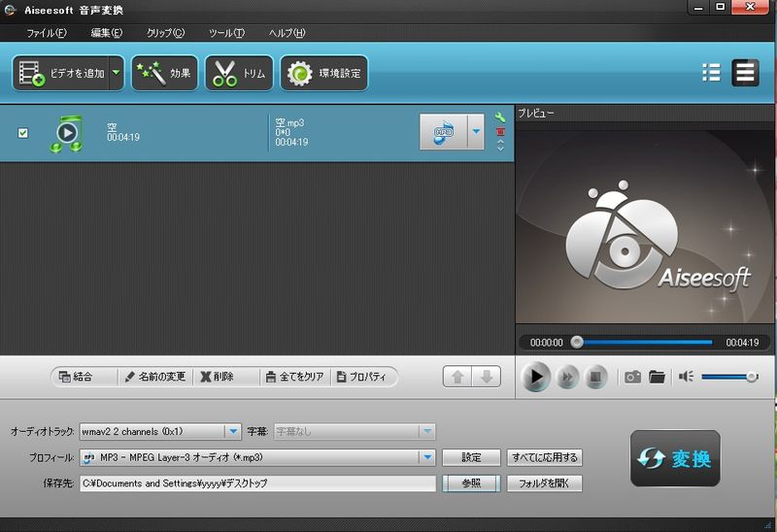
Task: Open the ツール(T) menu
Action: (x=226, y=33)
